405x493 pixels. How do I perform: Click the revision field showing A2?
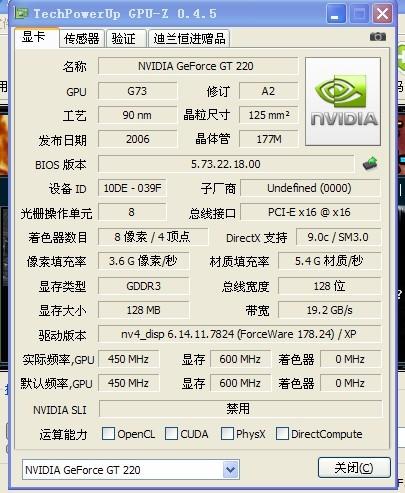click(268, 91)
